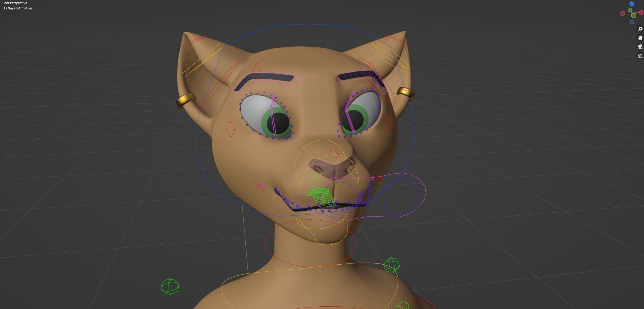Click the blue Z axis gizmo handle
This screenshot has width=644, height=309.
pyautogui.click(x=632, y=4)
